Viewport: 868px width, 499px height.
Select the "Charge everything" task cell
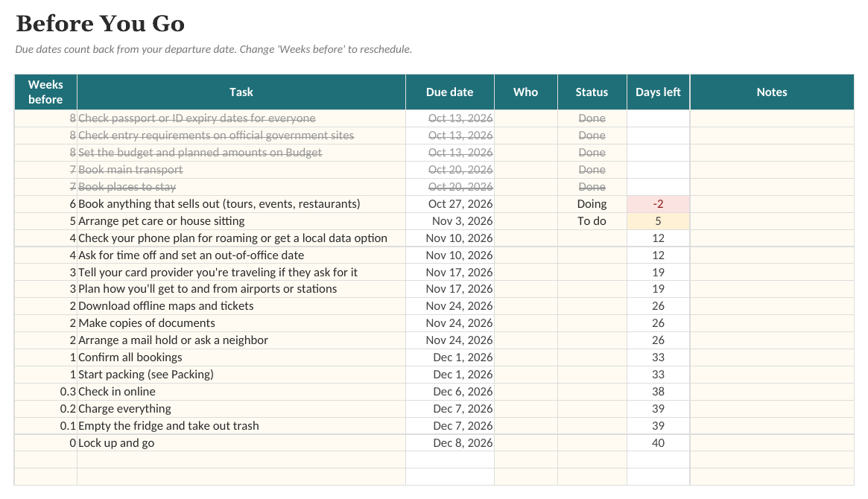point(241,409)
